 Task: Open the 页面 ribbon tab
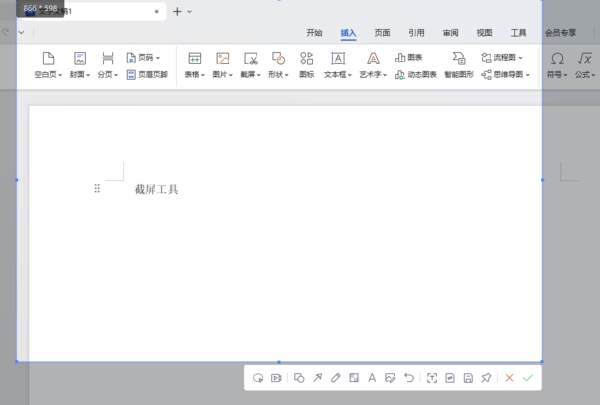[382, 33]
